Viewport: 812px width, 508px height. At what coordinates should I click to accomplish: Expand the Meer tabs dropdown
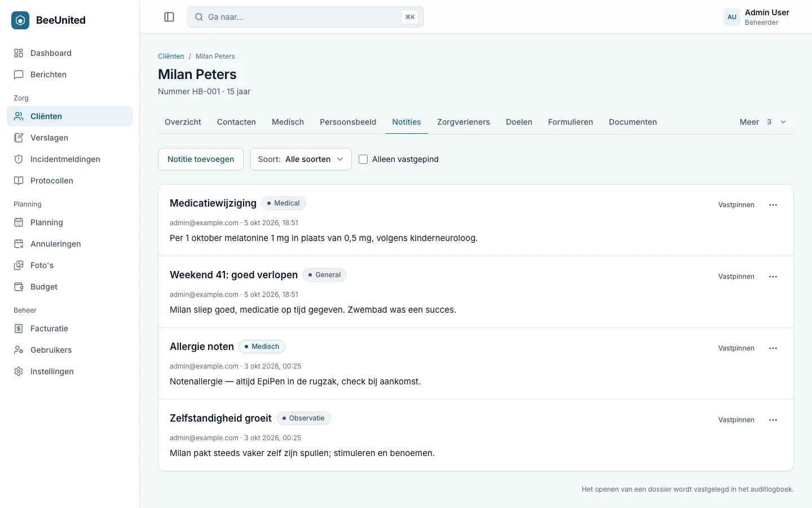pos(763,122)
